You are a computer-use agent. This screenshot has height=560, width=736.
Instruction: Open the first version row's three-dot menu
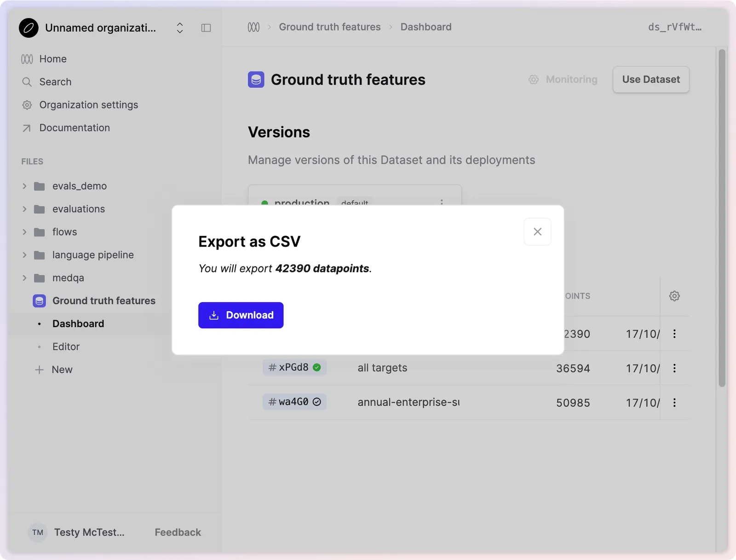point(674,334)
